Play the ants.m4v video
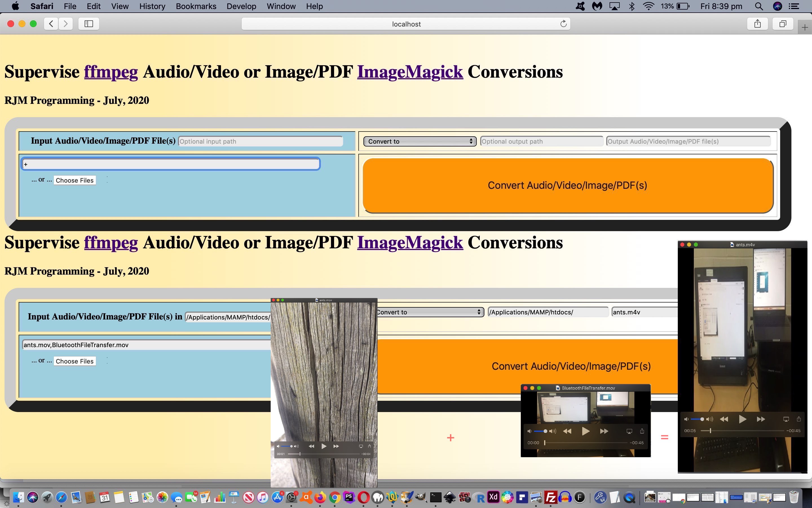 [x=742, y=419]
